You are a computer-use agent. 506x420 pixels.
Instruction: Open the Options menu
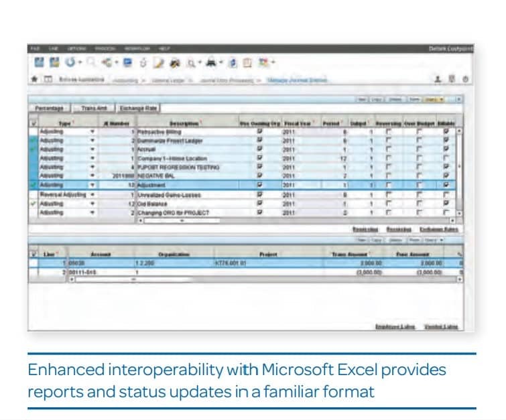pyautogui.click(x=76, y=49)
